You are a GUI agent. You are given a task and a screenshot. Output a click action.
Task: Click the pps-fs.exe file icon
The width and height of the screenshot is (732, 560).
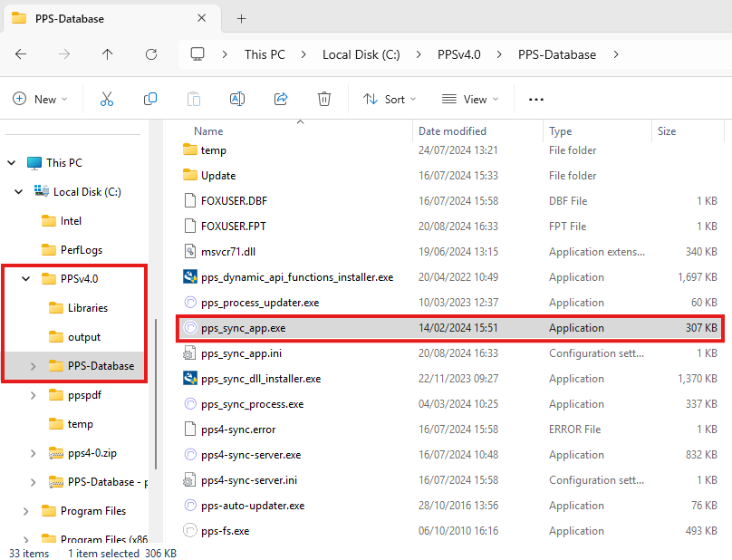pos(189,531)
